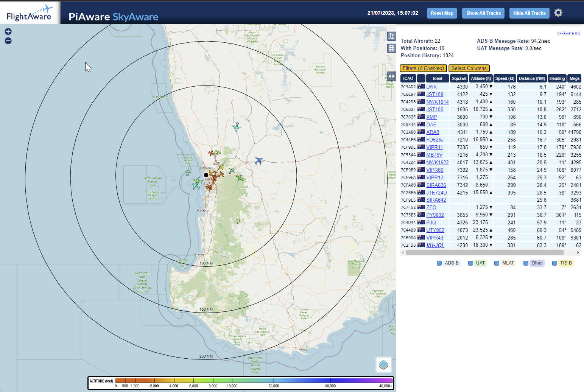Select the aircraft icon heading toward Perth

(x=259, y=161)
